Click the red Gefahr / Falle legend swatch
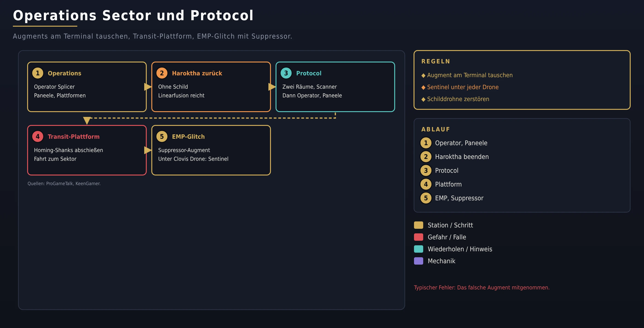This screenshot has width=644, height=328. [x=419, y=237]
